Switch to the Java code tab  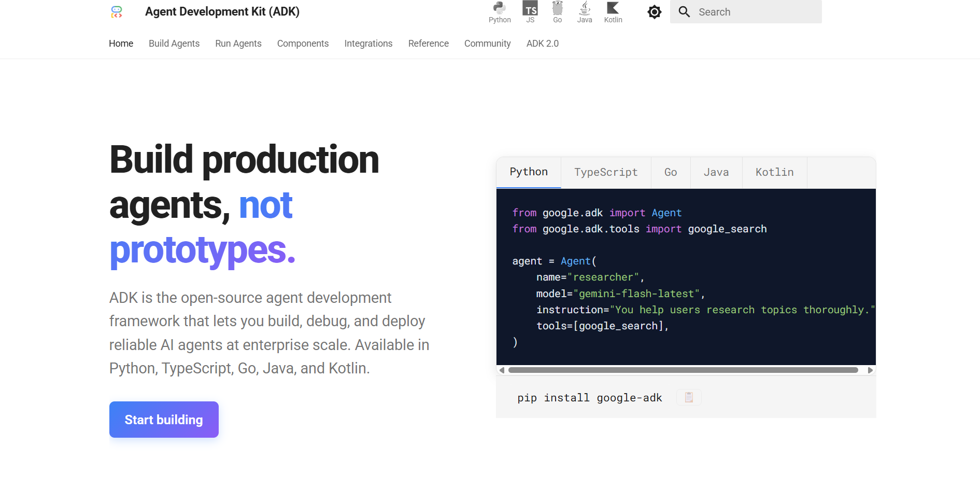(x=716, y=172)
